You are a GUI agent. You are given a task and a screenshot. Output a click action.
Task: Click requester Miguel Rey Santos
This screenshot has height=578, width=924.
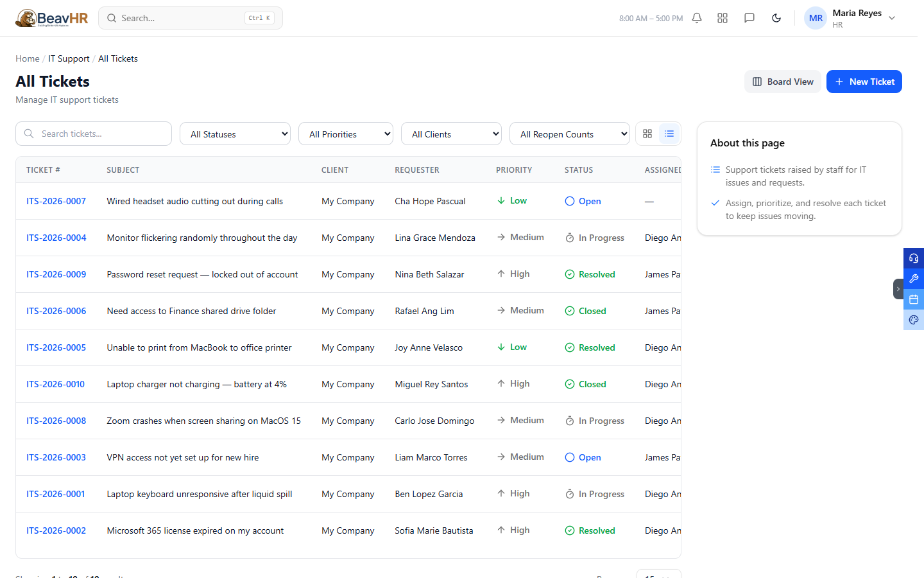coord(431,384)
